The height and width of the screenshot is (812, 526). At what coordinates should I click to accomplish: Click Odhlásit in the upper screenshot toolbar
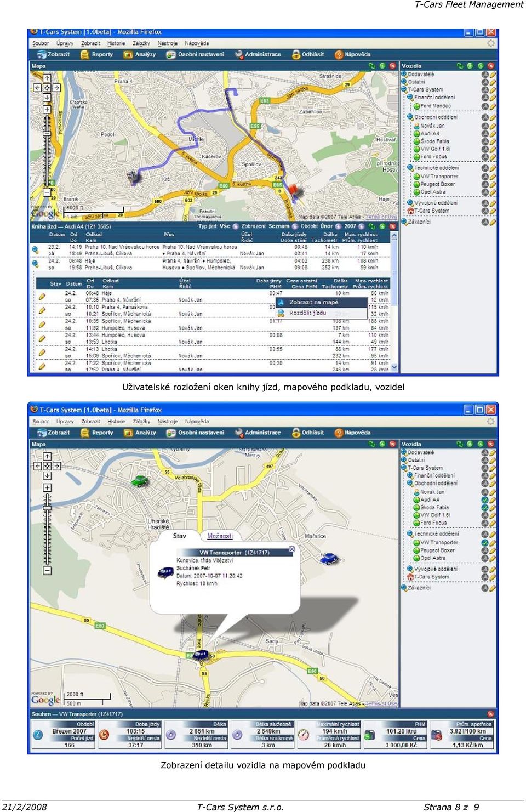coord(308,54)
